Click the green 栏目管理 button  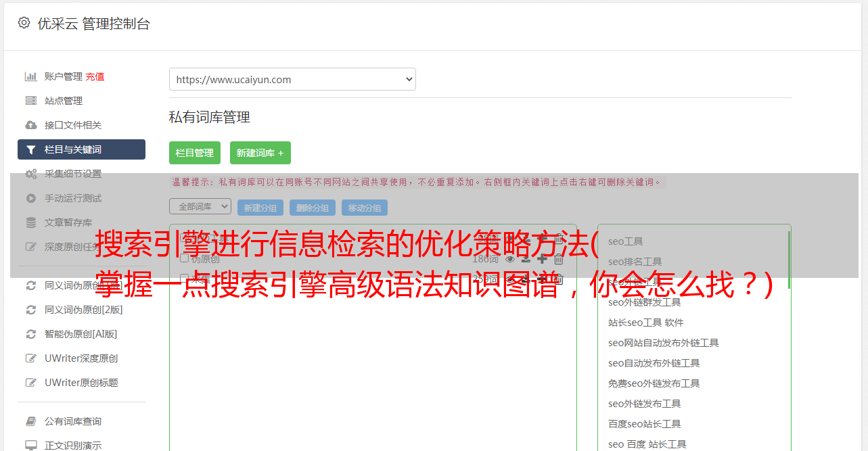pos(195,153)
